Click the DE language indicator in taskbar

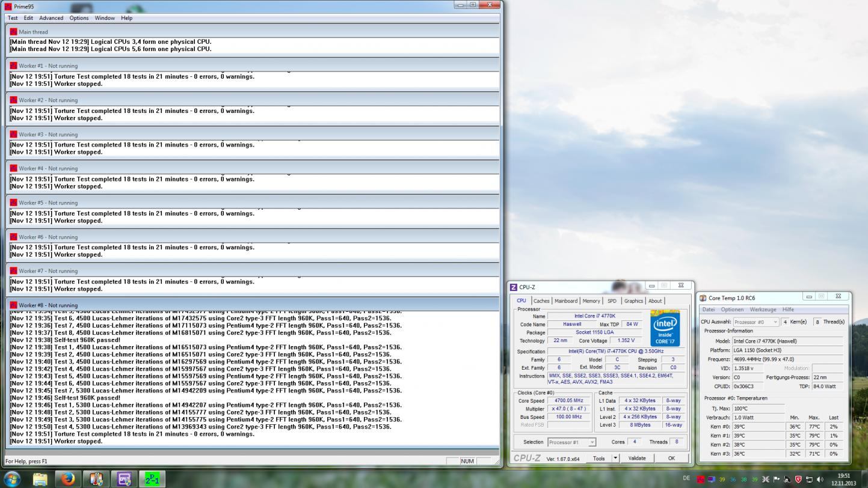686,478
